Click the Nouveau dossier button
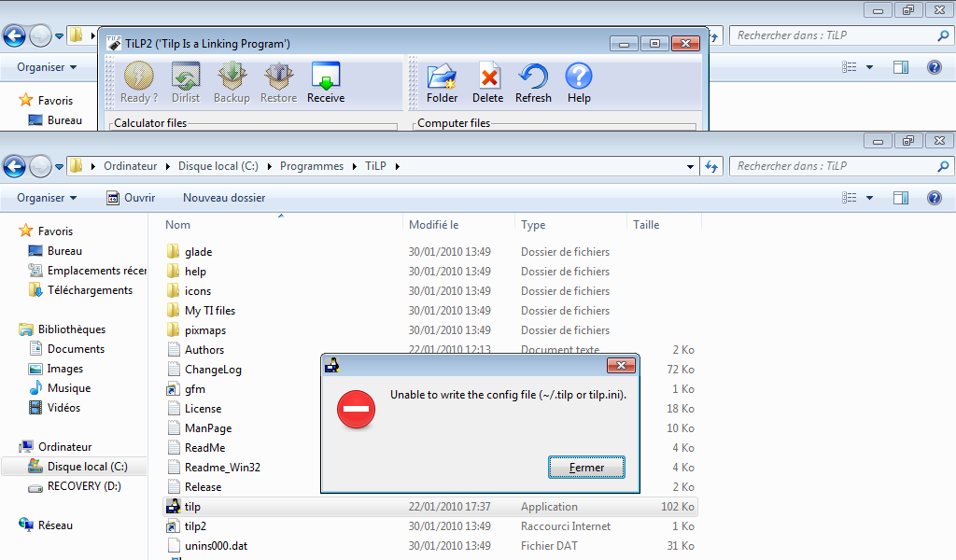The image size is (956, 560). 224,198
